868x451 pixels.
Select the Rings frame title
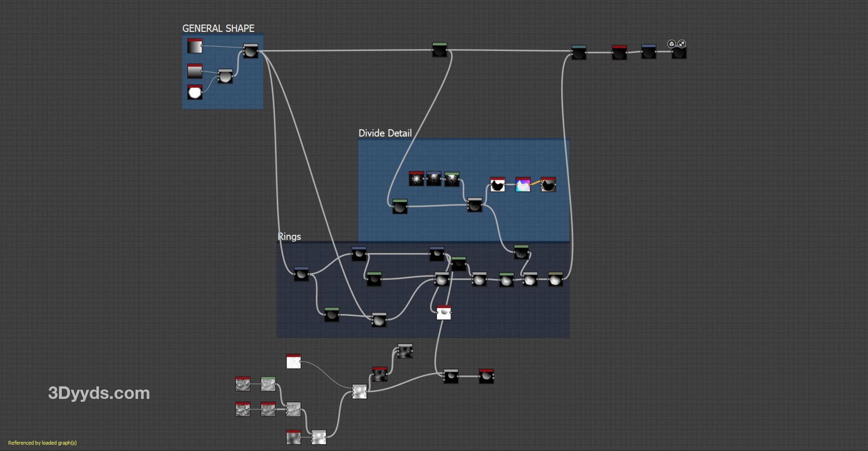[289, 236]
